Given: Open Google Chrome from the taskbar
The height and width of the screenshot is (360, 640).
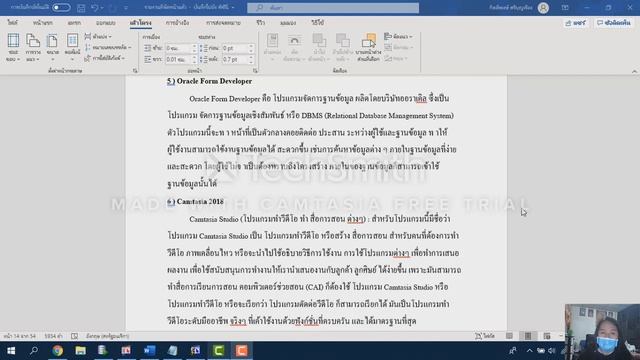Looking at the screenshot, I should pyautogui.click(x=57, y=351).
